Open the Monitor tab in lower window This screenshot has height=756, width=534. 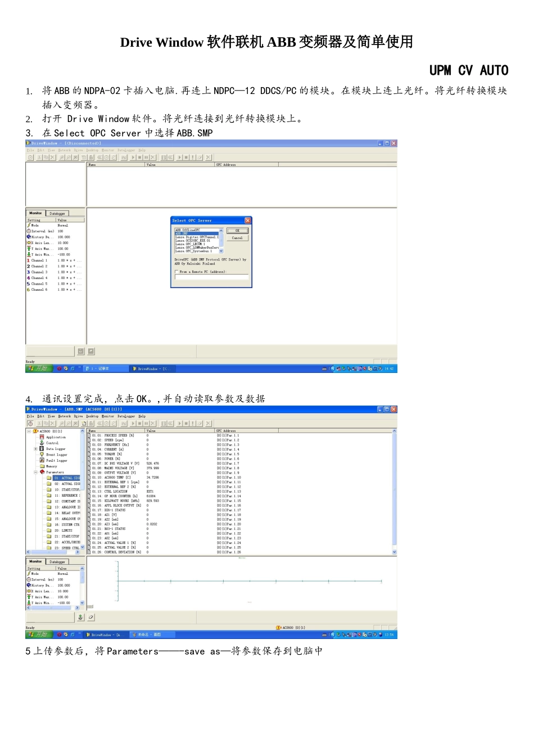coord(35,561)
